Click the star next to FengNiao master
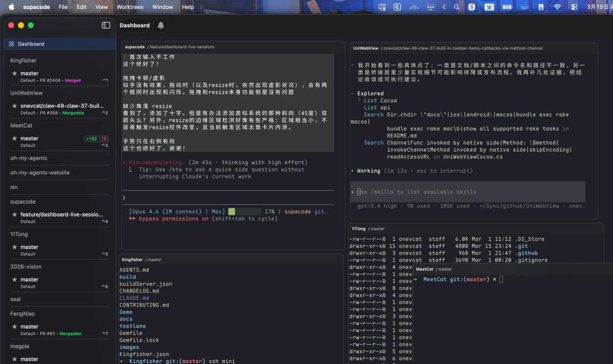Screen dimensions: 613x364 click(14, 327)
